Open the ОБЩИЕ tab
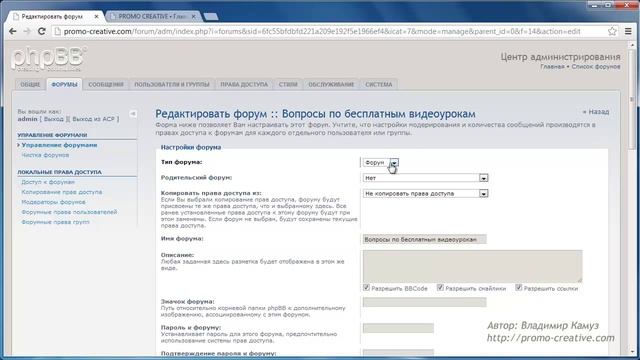Image resolution: width=640 pixels, height=360 pixels. coord(30,84)
